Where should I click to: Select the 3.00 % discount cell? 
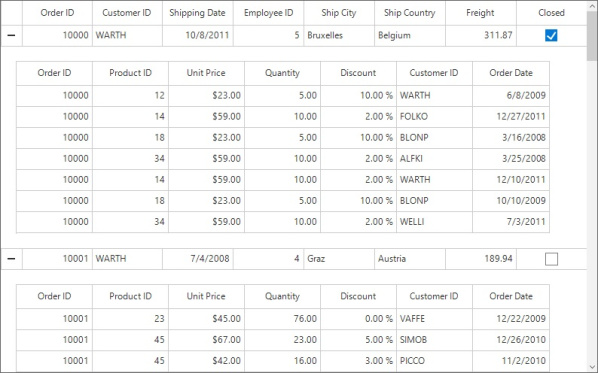point(358,361)
